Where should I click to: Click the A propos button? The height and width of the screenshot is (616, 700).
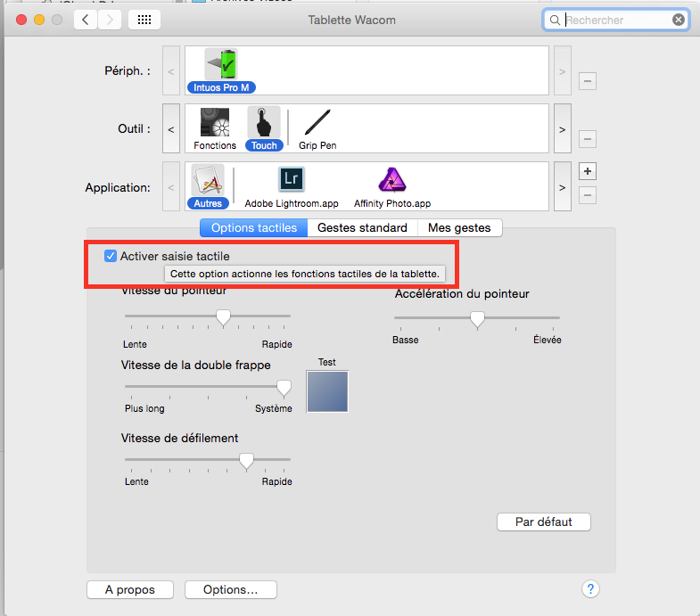130,589
